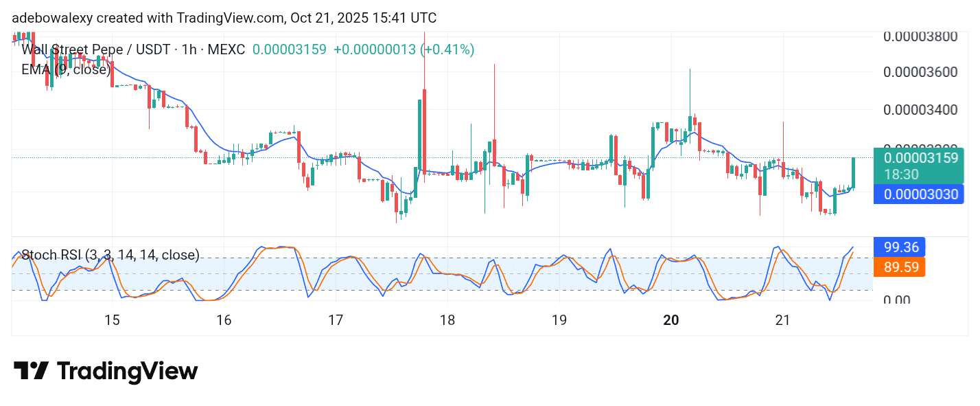Click the 0.00003600 price axis level

tap(920, 72)
